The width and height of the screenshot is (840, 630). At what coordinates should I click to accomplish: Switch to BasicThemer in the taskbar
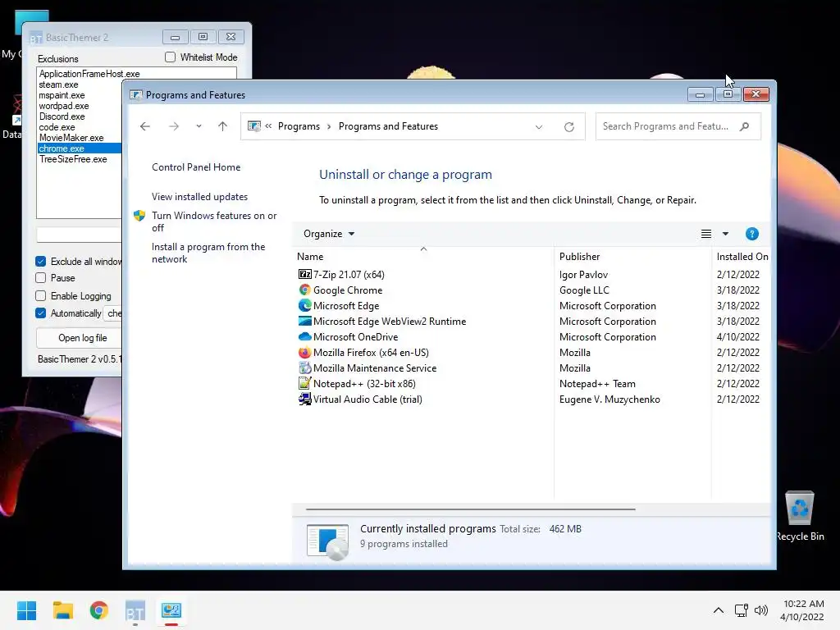point(135,610)
